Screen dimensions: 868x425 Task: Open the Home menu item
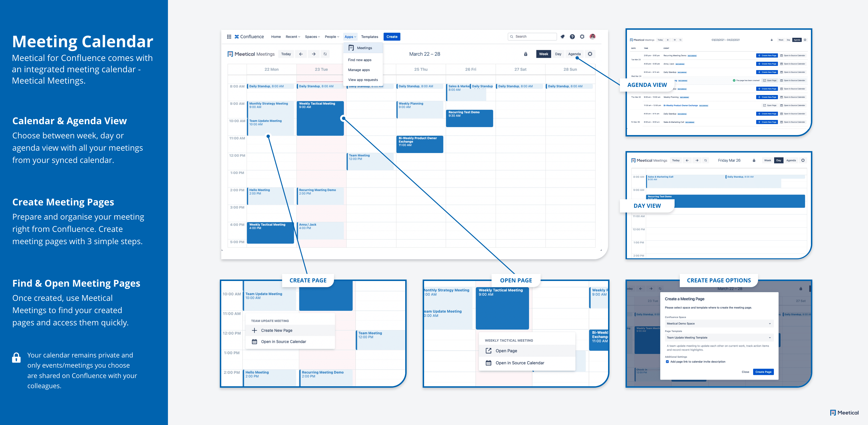(276, 37)
